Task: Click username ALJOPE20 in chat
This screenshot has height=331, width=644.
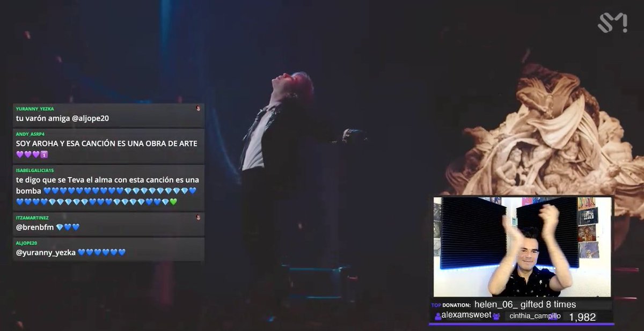Action: (x=27, y=243)
